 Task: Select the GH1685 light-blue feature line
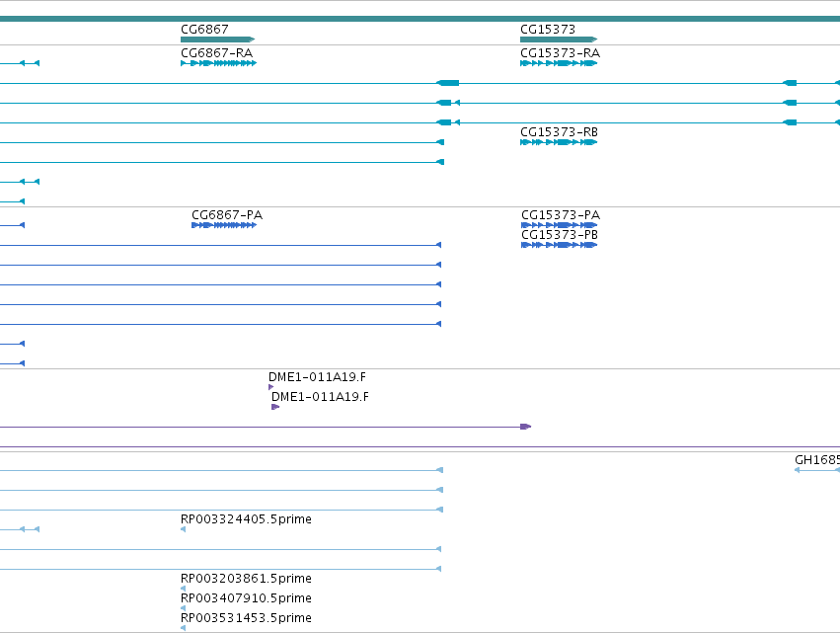[x=817, y=470]
